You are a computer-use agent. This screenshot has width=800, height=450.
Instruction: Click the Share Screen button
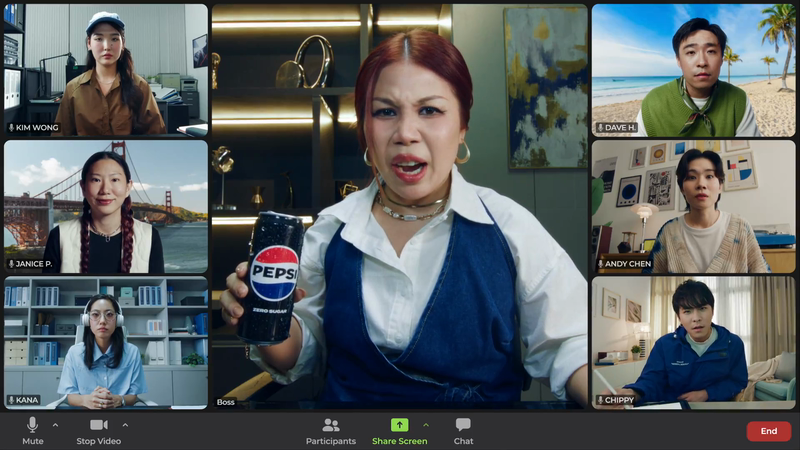[399, 431]
